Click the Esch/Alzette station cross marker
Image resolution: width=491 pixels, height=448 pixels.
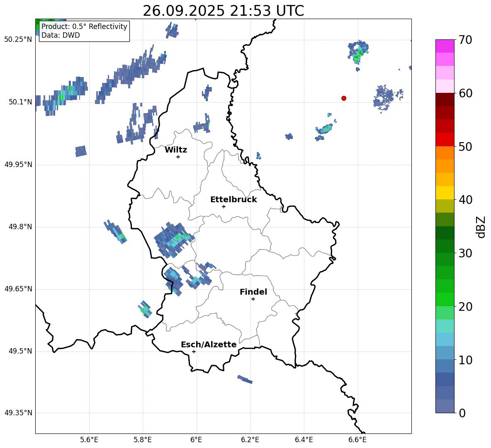pyautogui.click(x=194, y=351)
